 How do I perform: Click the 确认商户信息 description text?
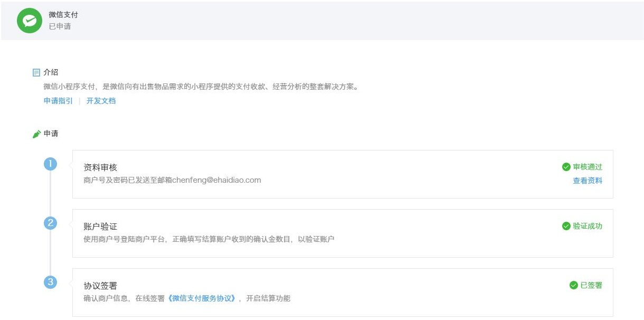click(187, 298)
